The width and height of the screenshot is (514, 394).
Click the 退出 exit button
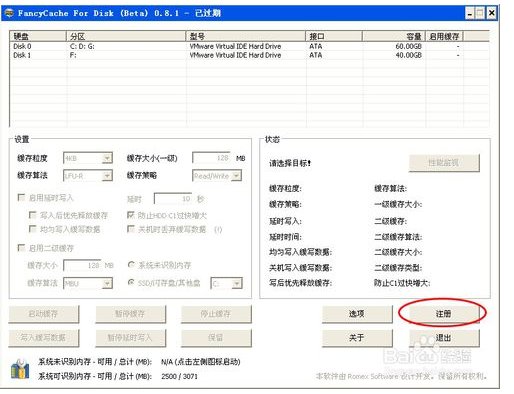pyautogui.click(x=444, y=338)
